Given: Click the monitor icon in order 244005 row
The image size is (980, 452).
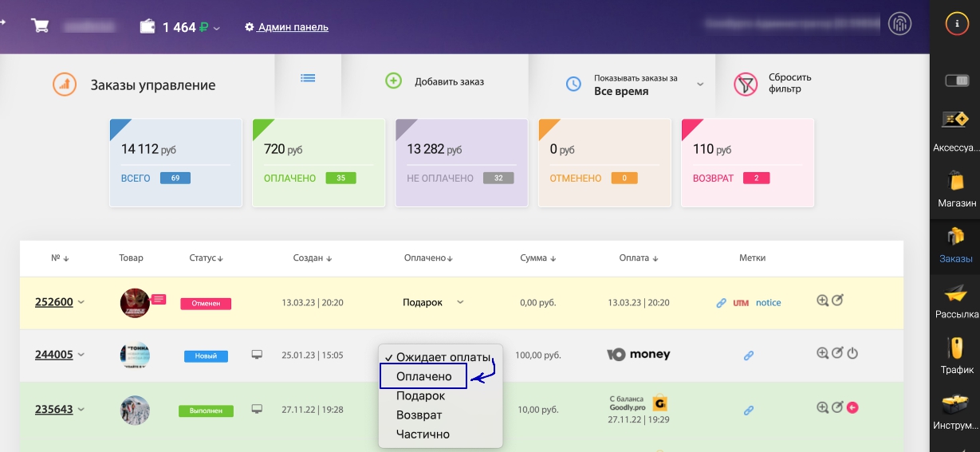Looking at the screenshot, I should (x=257, y=354).
